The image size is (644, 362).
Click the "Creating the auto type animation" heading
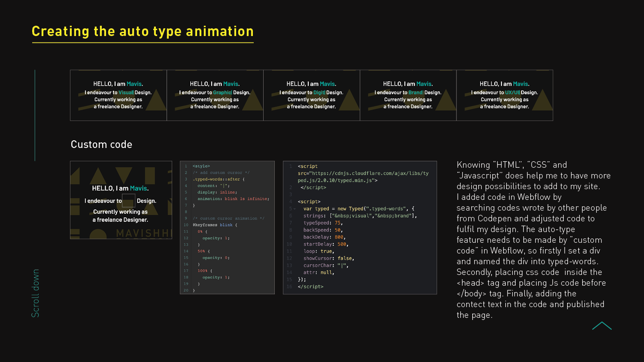coord(143,31)
